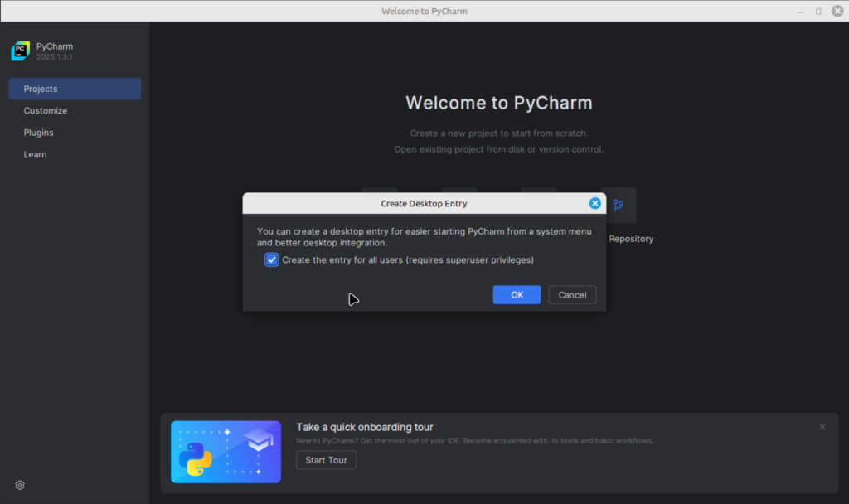Viewport: 849px width, 504px height.
Task: Minimize the Welcome to PyCharm window
Action: tap(799, 11)
